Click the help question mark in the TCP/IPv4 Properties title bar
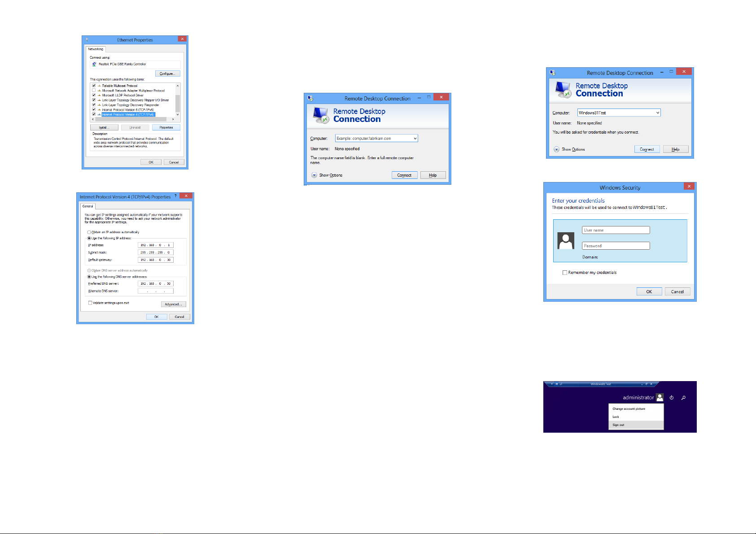The width and height of the screenshot is (756, 534). pyautogui.click(x=175, y=196)
